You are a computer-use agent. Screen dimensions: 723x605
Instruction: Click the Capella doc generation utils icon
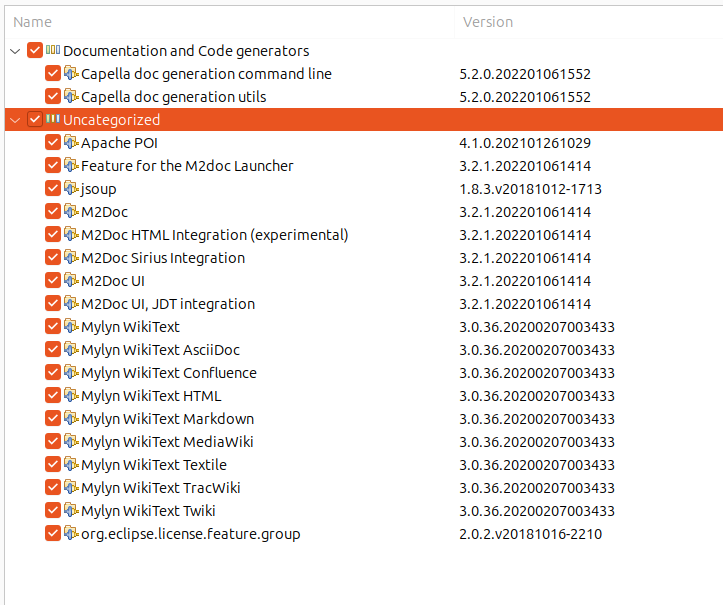(71, 96)
